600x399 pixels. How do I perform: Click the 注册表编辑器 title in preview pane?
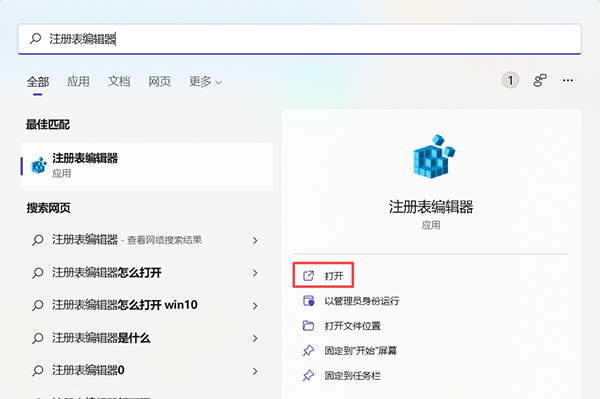coord(431,207)
